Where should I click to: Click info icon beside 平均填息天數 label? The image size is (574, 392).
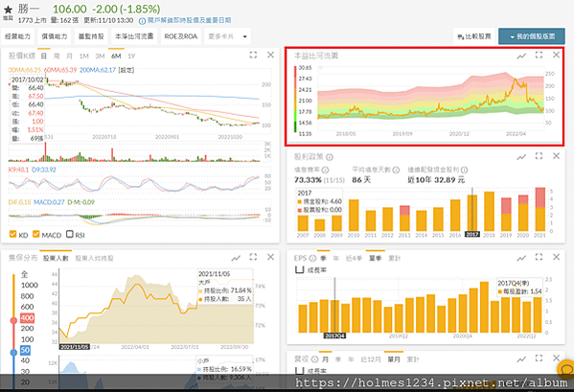[396, 170]
